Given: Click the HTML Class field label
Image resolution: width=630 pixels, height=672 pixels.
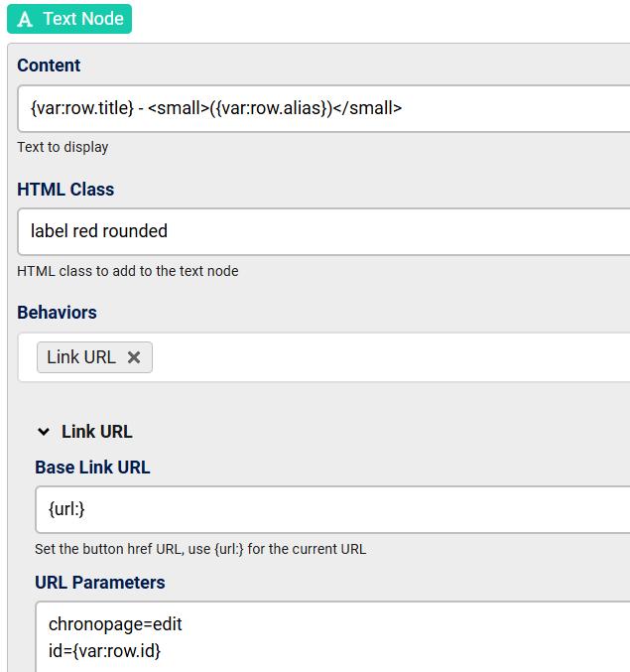Looking at the screenshot, I should [x=65, y=190].
